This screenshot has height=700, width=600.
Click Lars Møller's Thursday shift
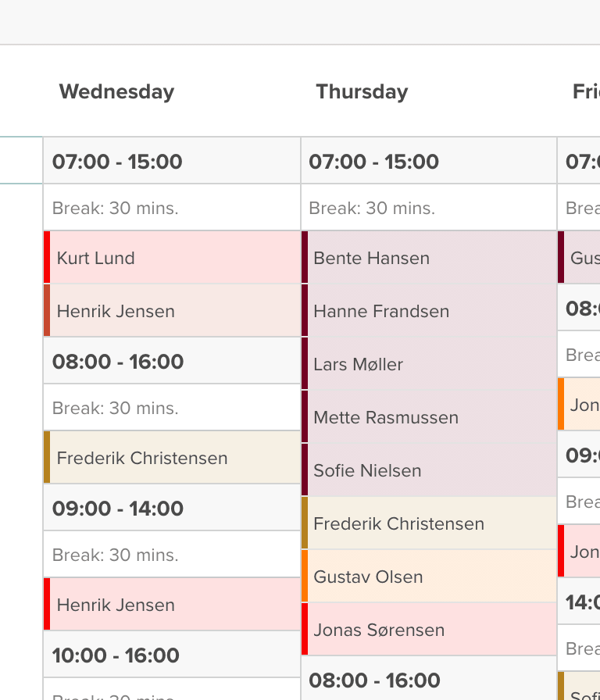[x=359, y=364]
